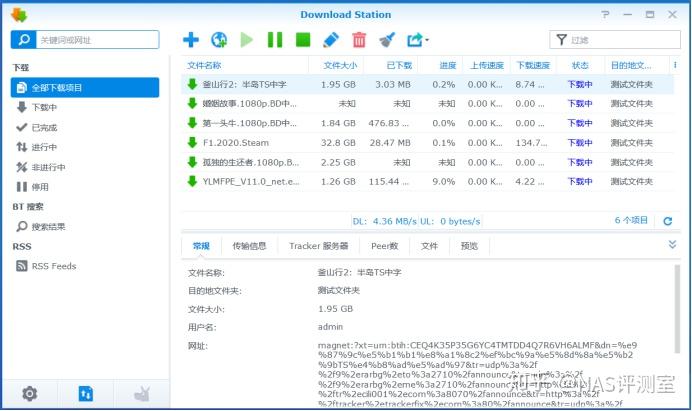The width and height of the screenshot is (692, 411).
Task: Click the detail panel vertical scrollbar
Action: click(677, 309)
